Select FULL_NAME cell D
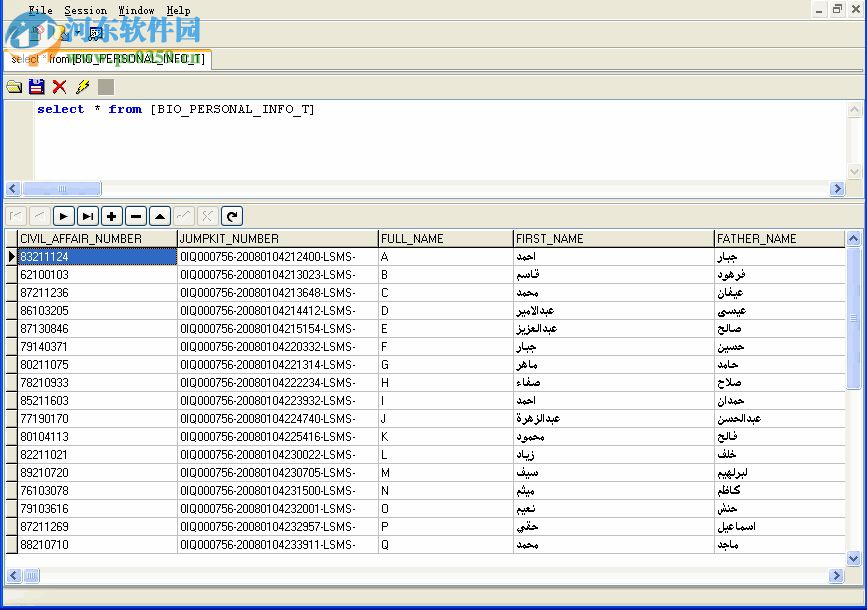This screenshot has width=867, height=610. pos(446,311)
